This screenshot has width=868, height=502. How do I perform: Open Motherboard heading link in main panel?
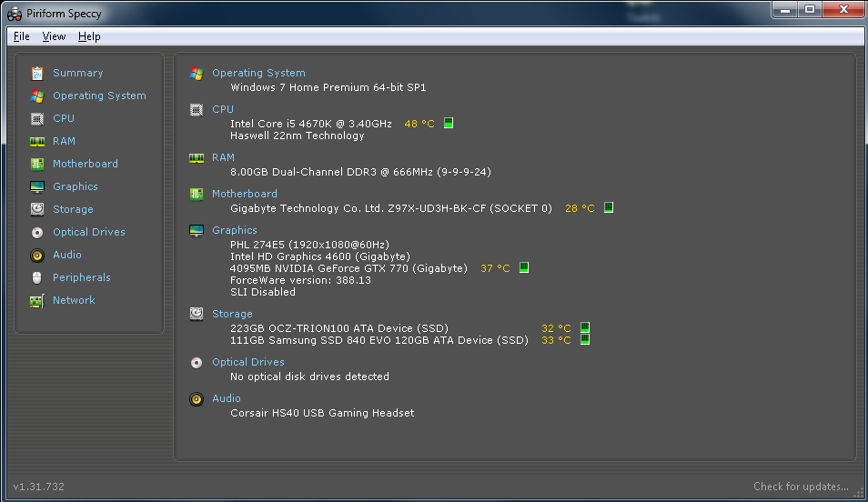click(x=244, y=194)
